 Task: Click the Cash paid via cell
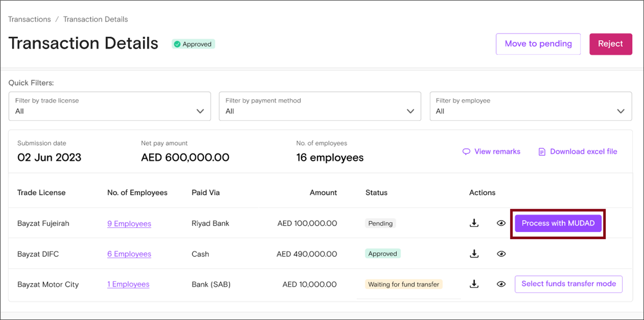(200, 254)
